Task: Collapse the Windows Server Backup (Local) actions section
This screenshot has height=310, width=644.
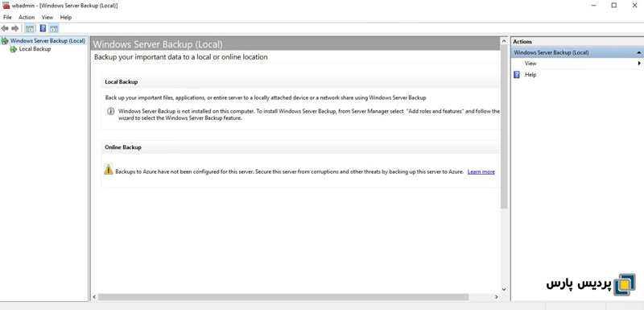Action: [638, 53]
